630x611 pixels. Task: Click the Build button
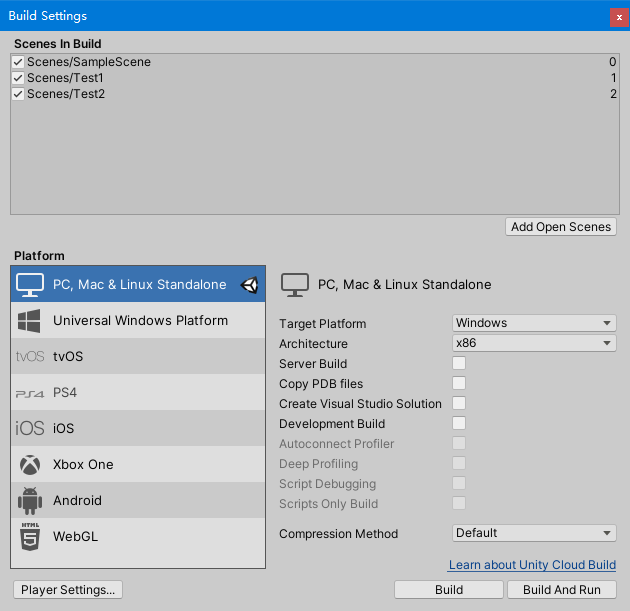[449, 590]
